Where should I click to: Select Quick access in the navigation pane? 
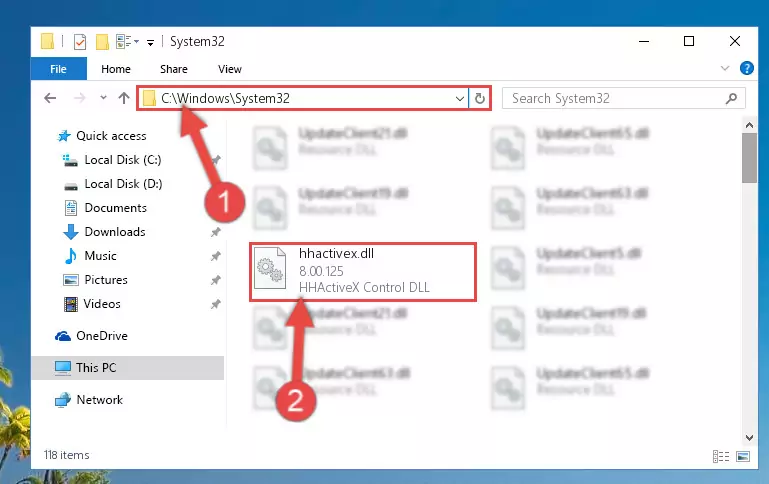tap(111, 136)
